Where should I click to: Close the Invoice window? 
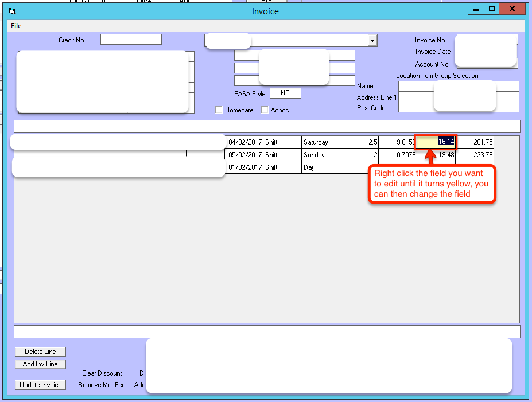[511, 9]
